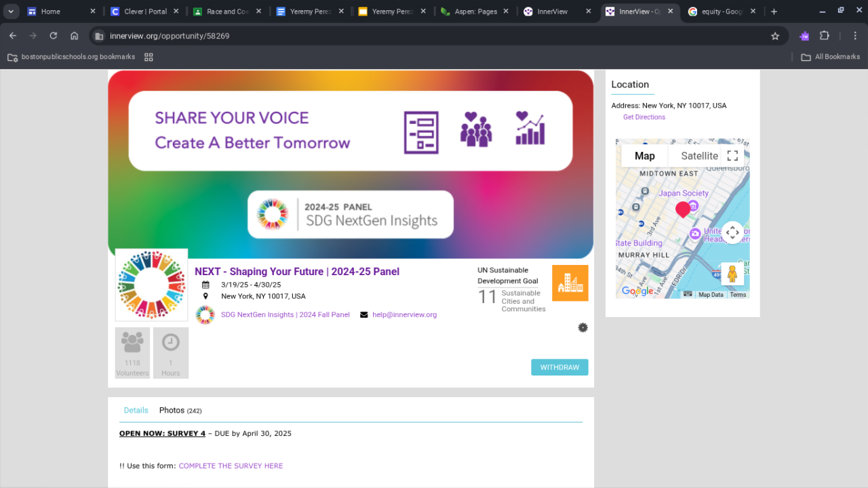Click the Pegman Street View icon
Screen dimensions: 868x488
(732, 274)
